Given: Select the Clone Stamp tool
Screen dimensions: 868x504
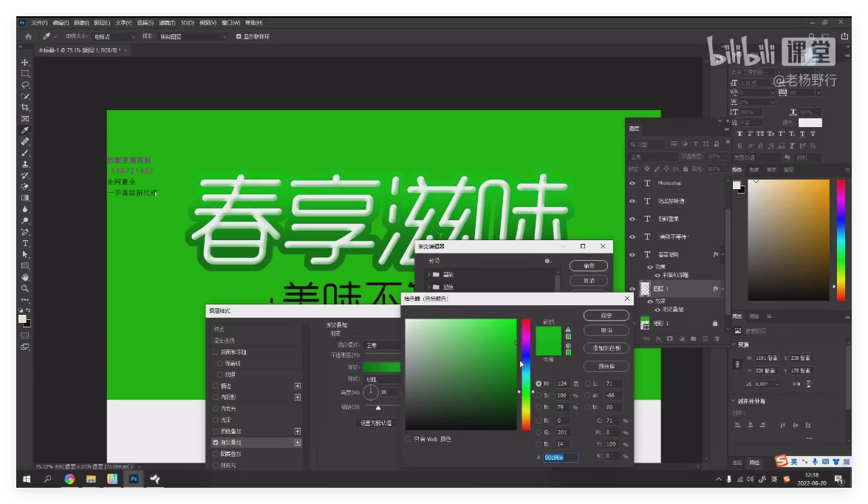Looking at the screenshot, I should click(x=25, y=164).
